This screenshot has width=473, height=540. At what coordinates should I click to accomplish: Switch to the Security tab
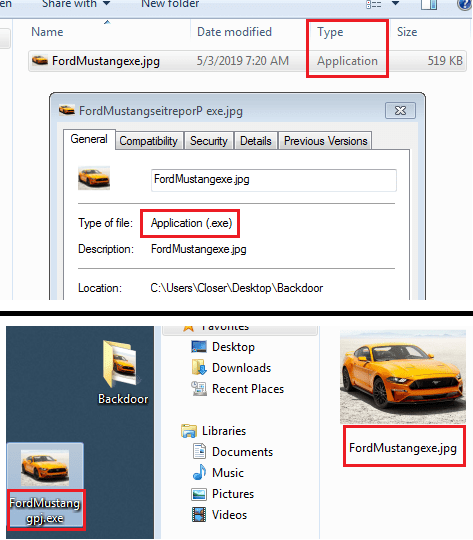click(x=209, y=141)
